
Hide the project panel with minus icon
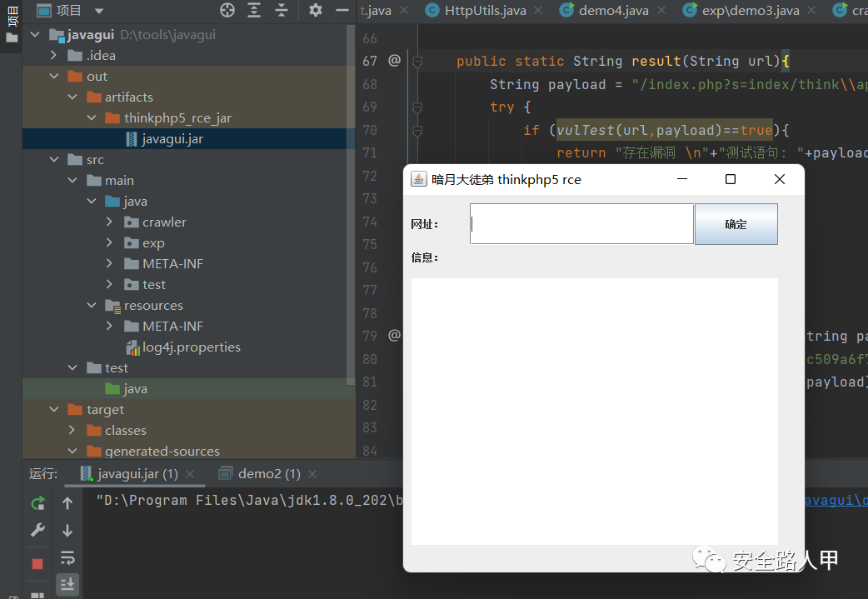pos(342,10)
